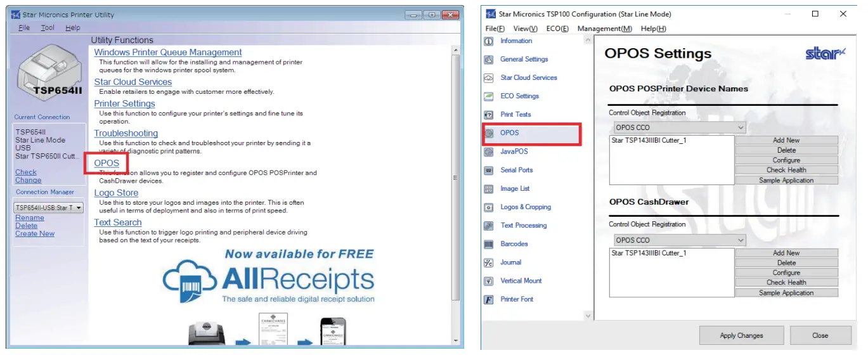Click Delete button under POSPrinter
This screenshot has width=868, height=355.
coord(786,151)
